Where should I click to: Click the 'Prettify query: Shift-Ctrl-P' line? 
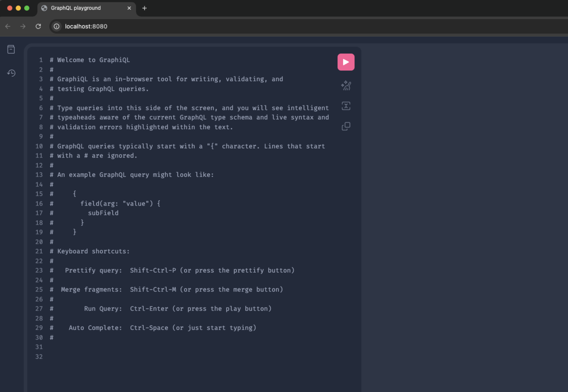click(x=172, y=270)
